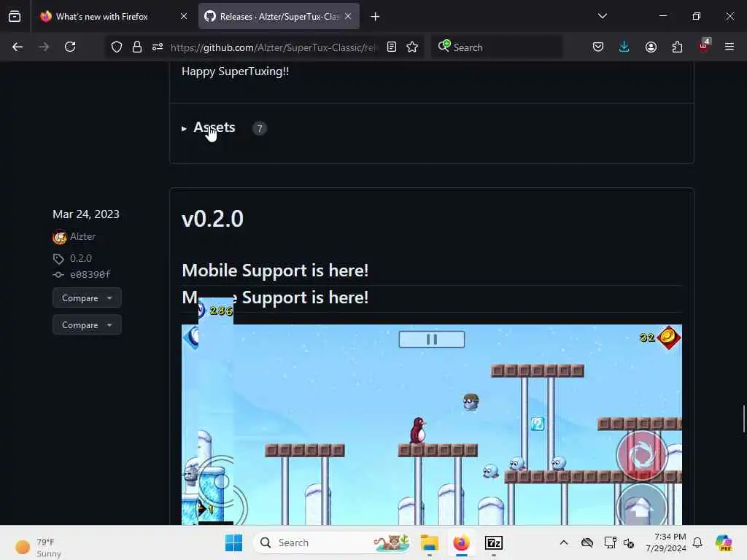This screenshot has width=747, height=560.
Task: Close the What's new with Firefox tab
Action: (184, 17)
